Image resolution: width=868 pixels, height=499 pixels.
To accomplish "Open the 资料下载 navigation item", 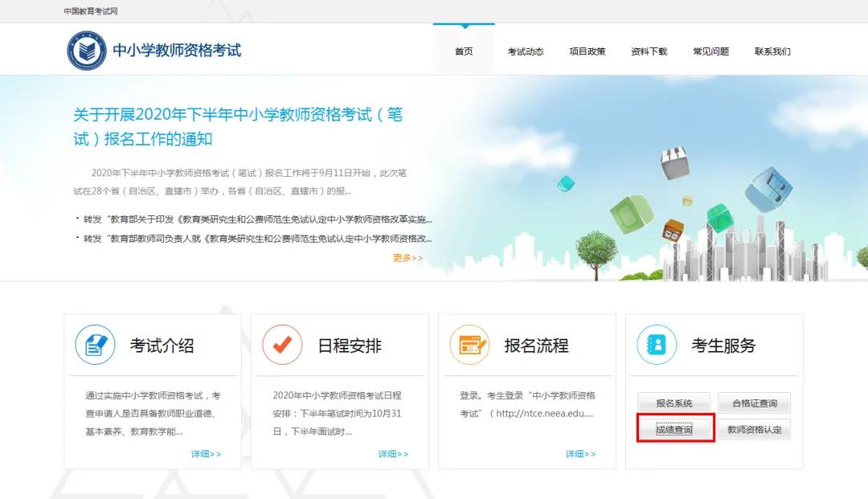I will [x=649, y=51].
